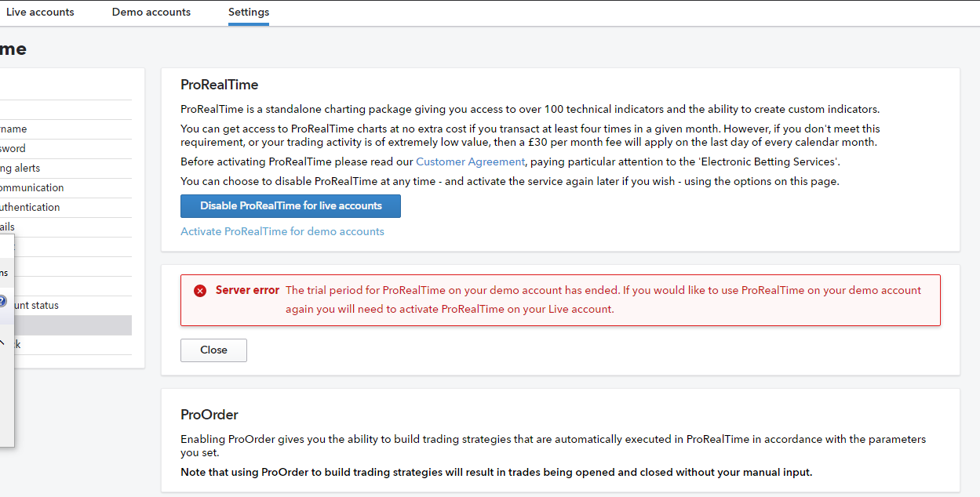Screen dimensions: 980x497
Task: Go to the alerts settings item
Action: [20, 169]
